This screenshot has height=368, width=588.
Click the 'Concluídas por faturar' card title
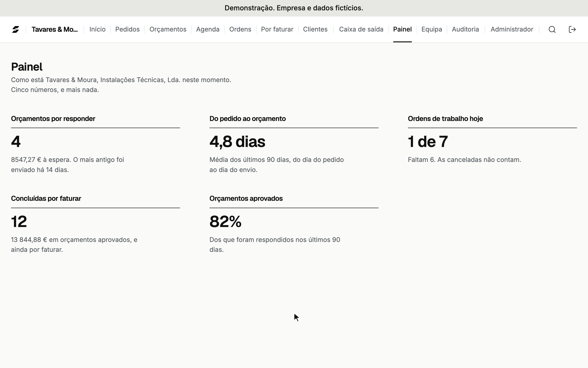(x=46, y=198)
